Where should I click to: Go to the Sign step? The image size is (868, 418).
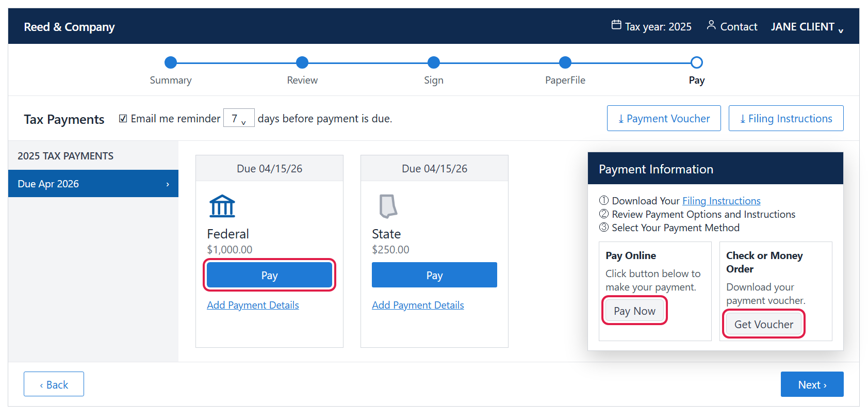[x=434, y=62]
